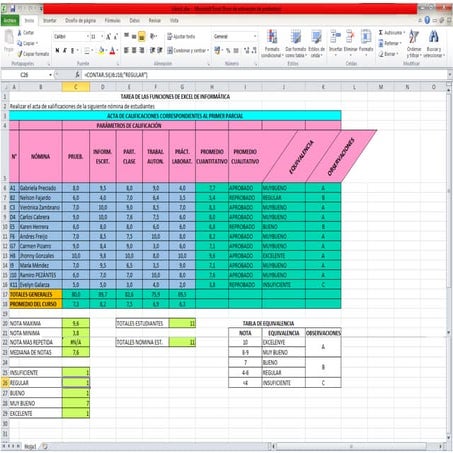The image size is (453, 453).
Task: Open the Insertar ribbon tab
Action: pyautogui.click(x=50, y=21)
